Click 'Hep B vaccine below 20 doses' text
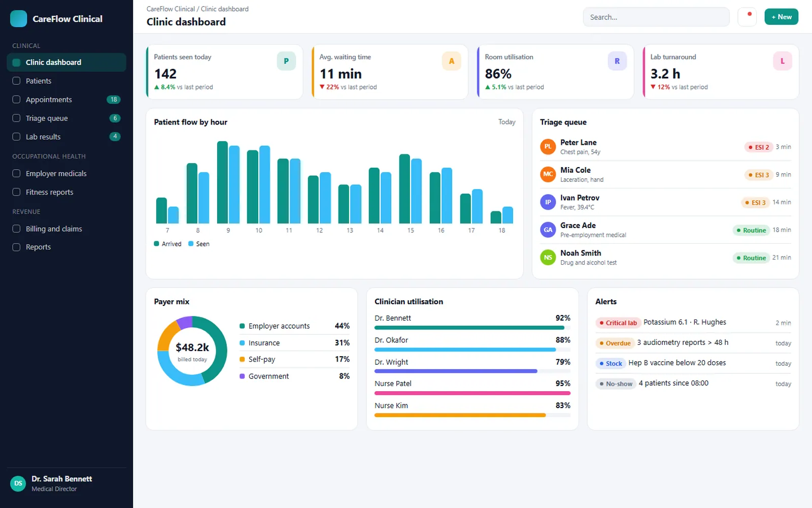This screenshot has width=812, height=508. [x=677, y=363]
